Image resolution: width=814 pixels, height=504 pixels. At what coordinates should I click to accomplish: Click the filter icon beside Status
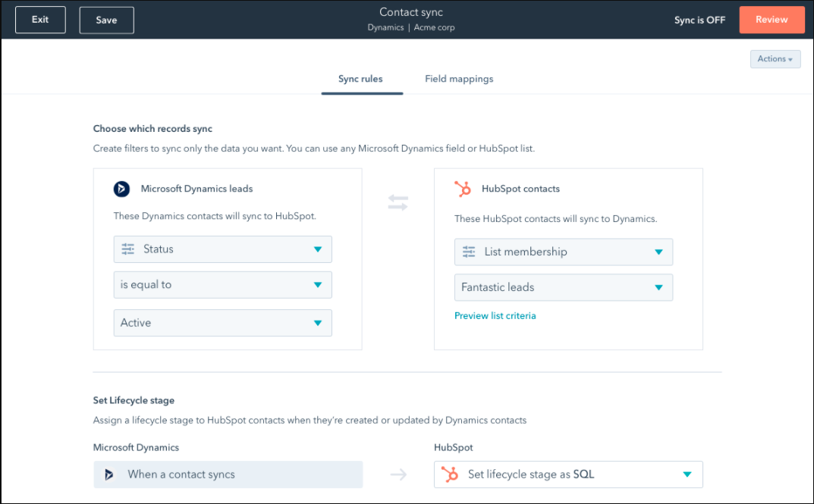[x=127, y=249]
